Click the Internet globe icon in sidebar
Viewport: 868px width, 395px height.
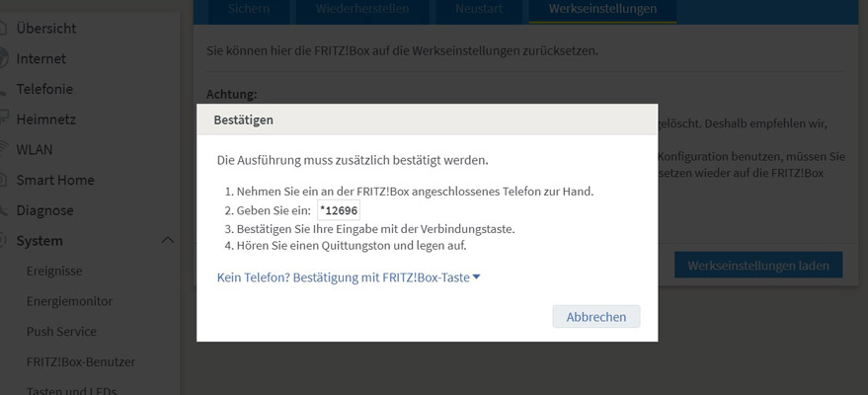[x=3, y=59]
